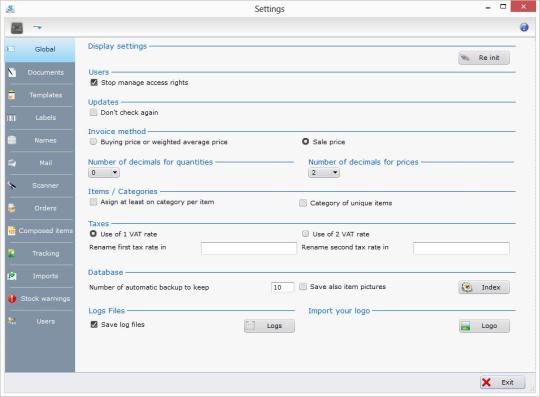Screen dimensions: 540x397
Task: Click the Scanner sidebar icon
Action: coord(12,186)
